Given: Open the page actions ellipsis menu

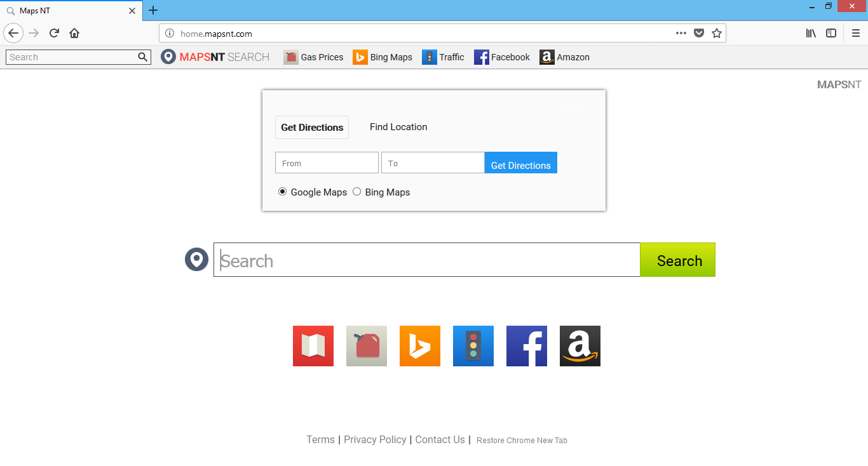Looking at the screenshot, I should click(x=681, y=33).
